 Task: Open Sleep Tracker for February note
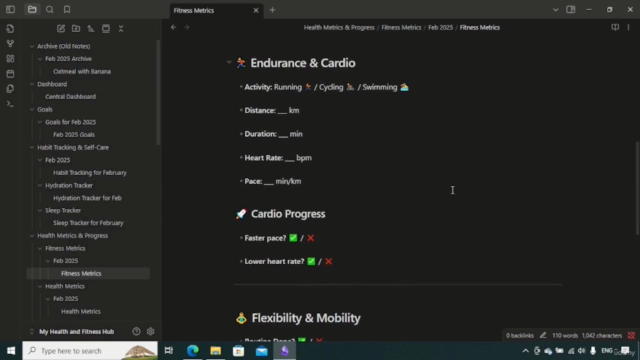point(88,223)
